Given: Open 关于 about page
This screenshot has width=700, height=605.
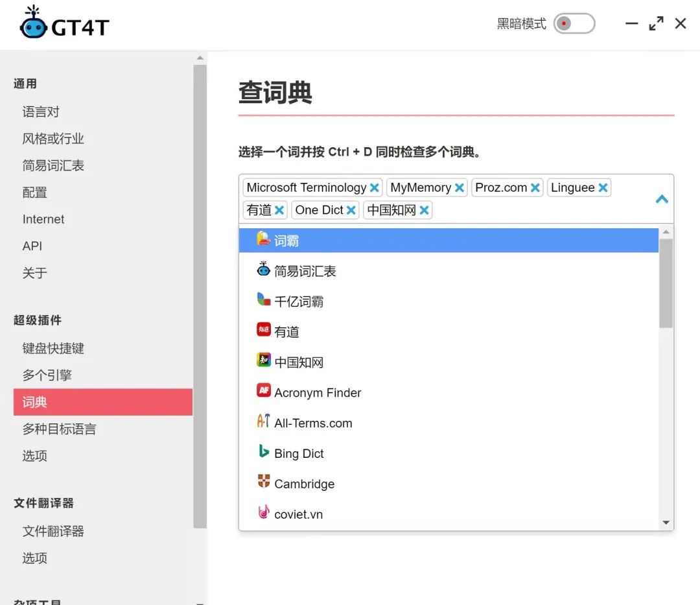Looking at the screenshot, I should point(34,272).
